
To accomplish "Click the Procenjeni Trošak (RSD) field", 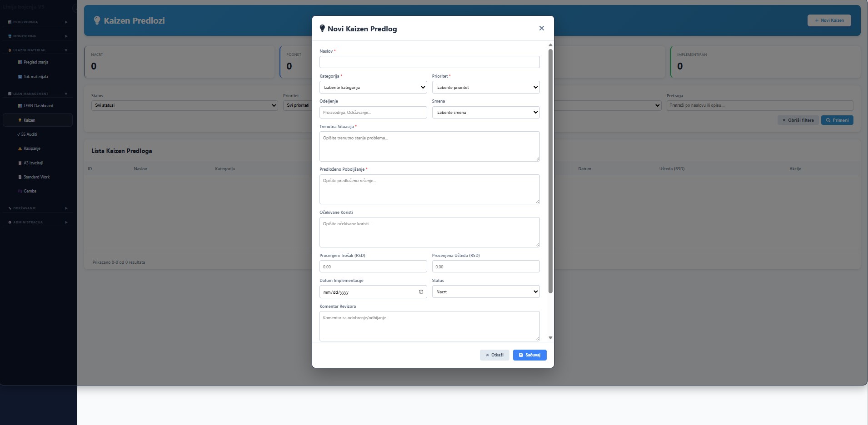I will click(373, 267).
